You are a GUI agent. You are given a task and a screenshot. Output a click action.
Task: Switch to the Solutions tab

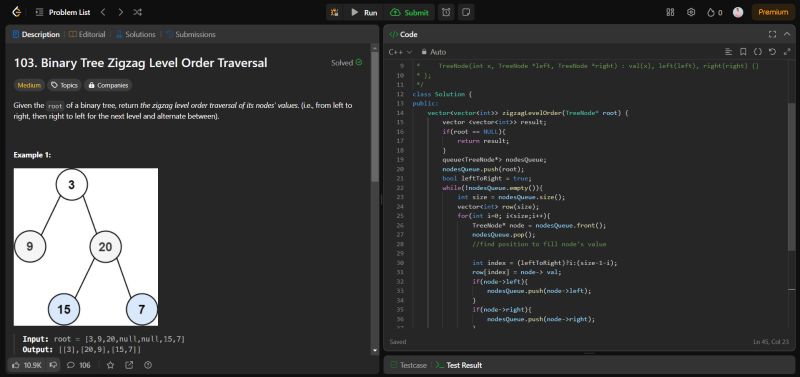click(135, 34)
